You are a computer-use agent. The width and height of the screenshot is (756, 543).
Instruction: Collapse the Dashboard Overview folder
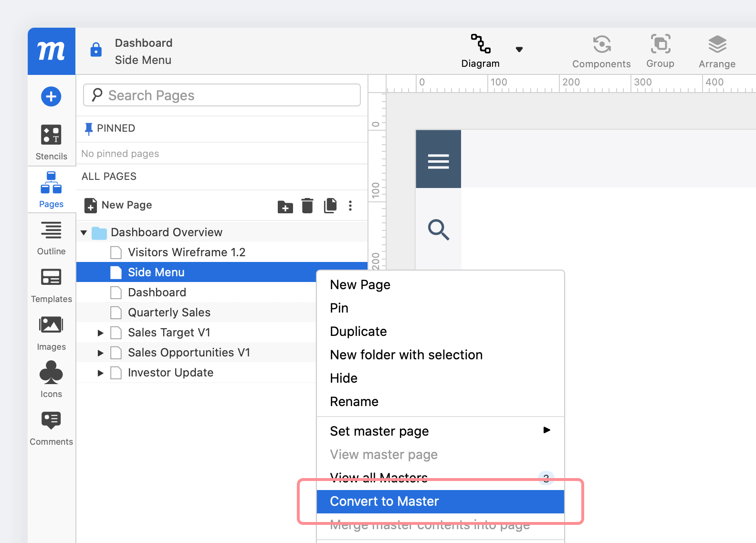point(84,233)
